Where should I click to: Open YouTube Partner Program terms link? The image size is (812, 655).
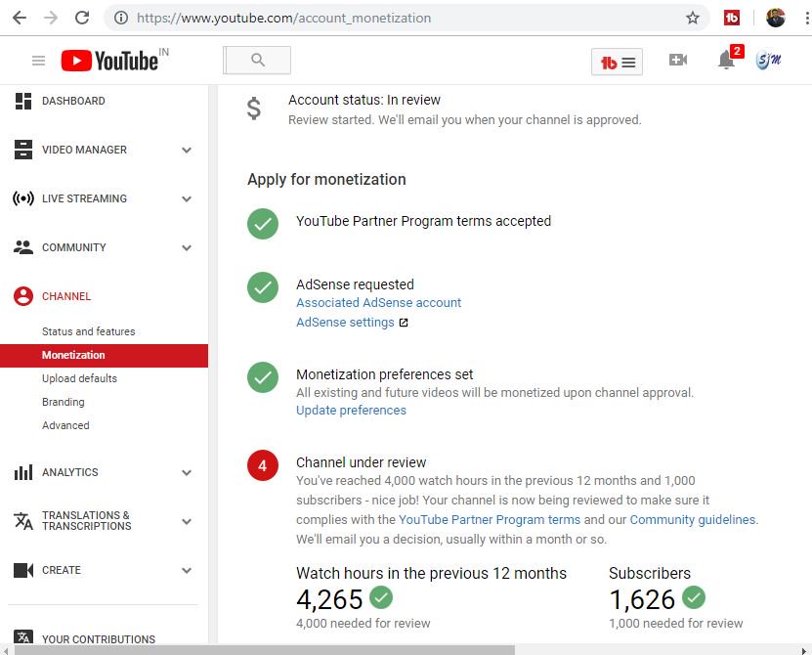tap(490, 520)
